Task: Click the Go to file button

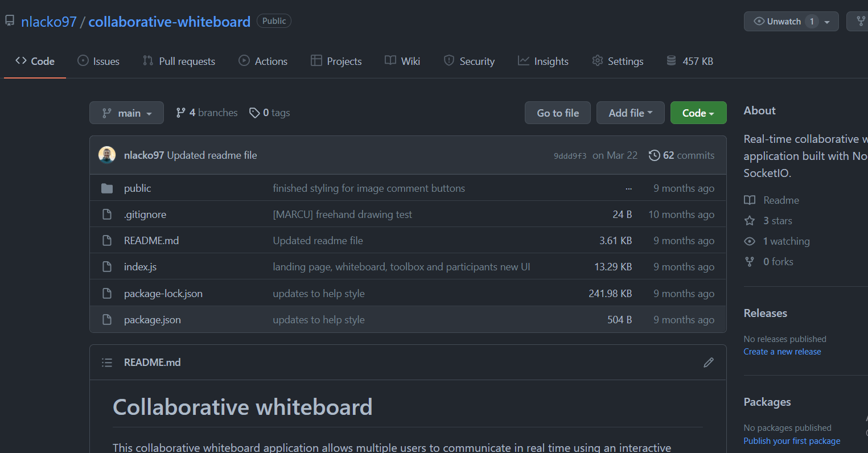Action: pyautogui.click(x=557, y=113)
